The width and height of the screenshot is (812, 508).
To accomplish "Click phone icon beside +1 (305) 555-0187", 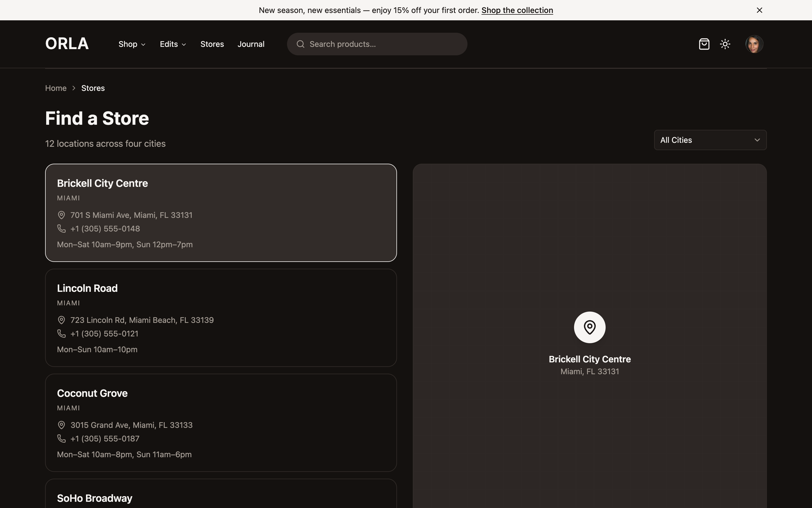I will (61, 439).
